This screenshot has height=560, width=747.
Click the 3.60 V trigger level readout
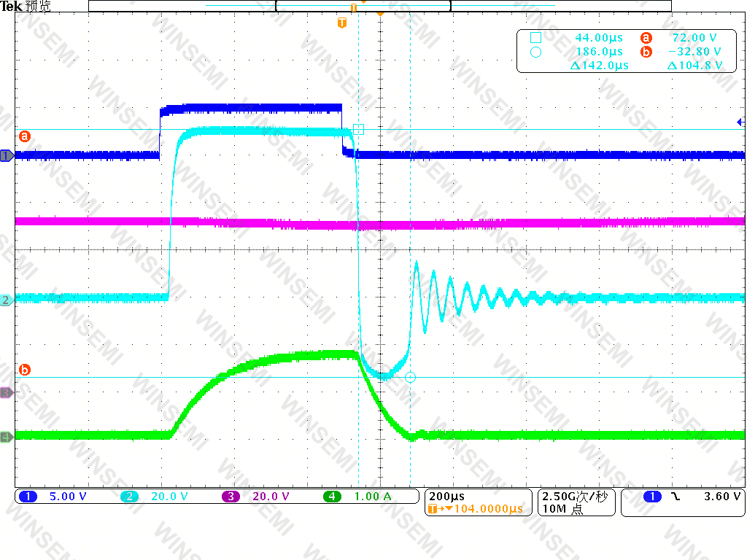click(x=722, y=496)
